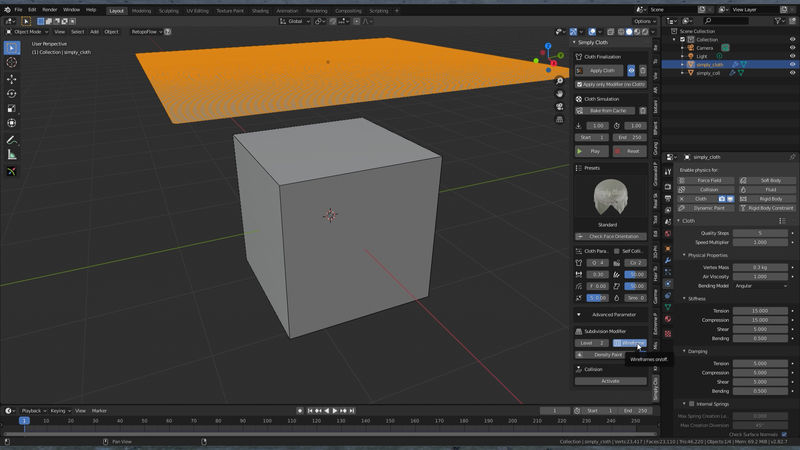This screenshot has height=450, width=800.
Task: Open Bending Model Angular dropdown
Action: (761, 286)
